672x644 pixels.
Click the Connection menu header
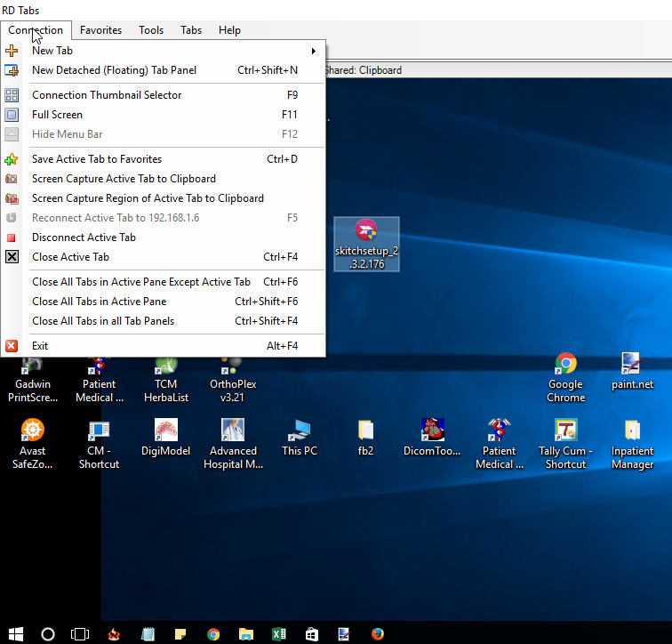coord(36,30)
